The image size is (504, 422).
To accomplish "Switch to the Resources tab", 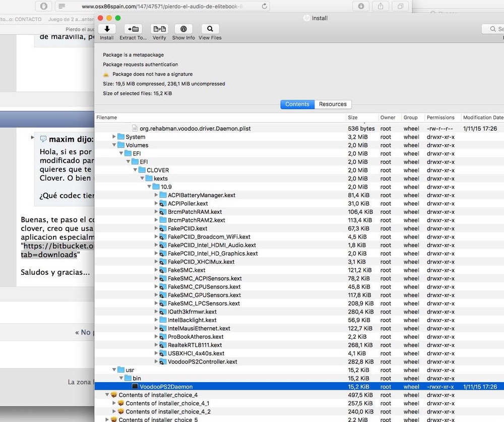I will point(333,104).
